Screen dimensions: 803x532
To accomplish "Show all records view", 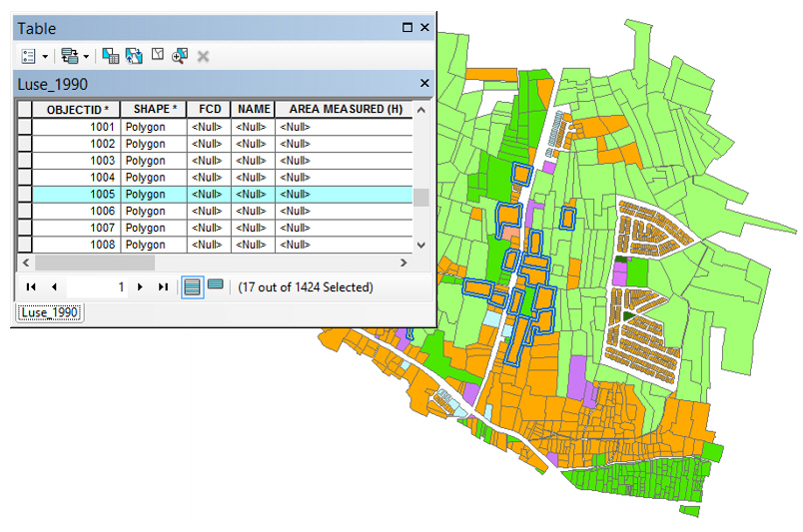I will [x=192, y=287].
